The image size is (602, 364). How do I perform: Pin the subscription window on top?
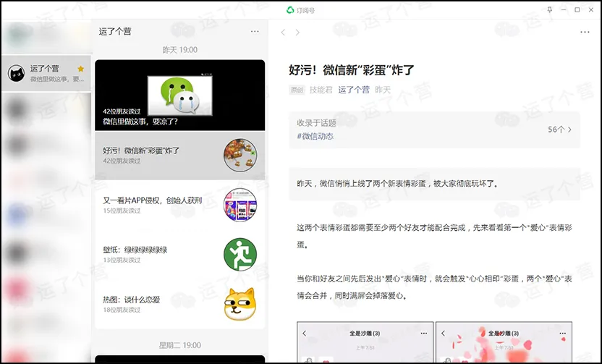[549, 10]
